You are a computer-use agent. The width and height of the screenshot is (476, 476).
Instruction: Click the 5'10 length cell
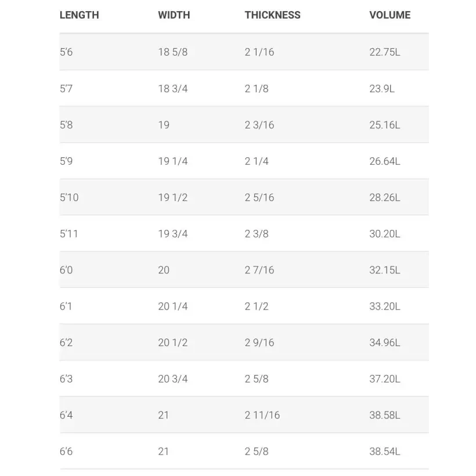(69, 197)
